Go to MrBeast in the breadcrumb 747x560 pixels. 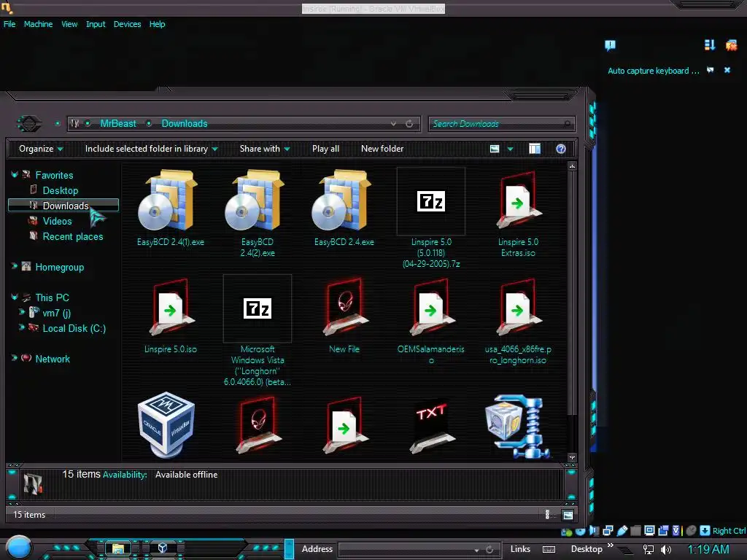pyautogui.click(x=118, y=124)
